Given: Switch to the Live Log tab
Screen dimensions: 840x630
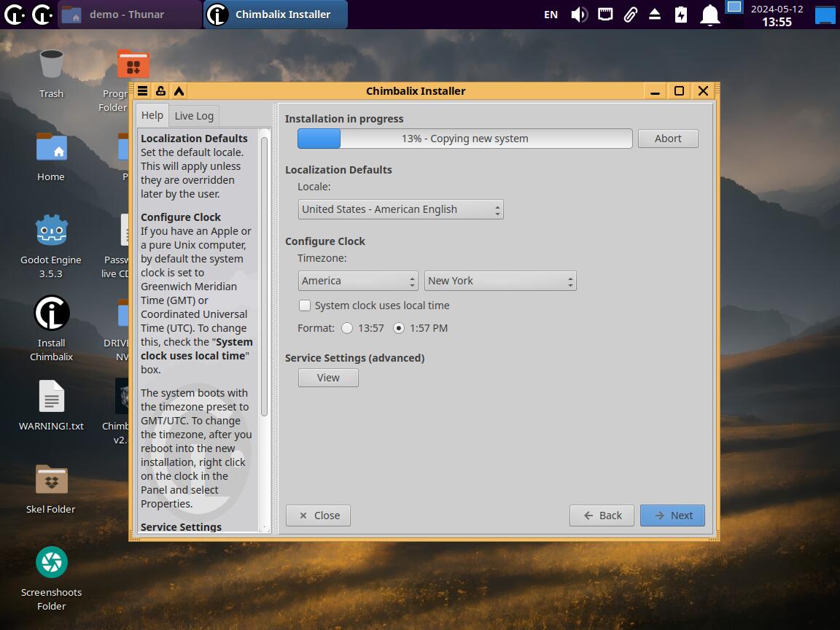Looking at the screenshot, I should pyautogui.click(x=194, y=116).
